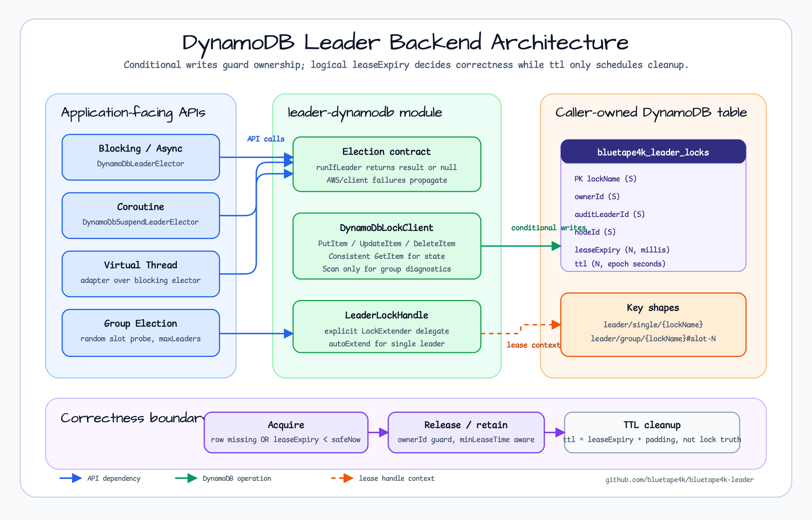
Task: Click the orange dashed legend arrow
Action: tap(342, 478)
